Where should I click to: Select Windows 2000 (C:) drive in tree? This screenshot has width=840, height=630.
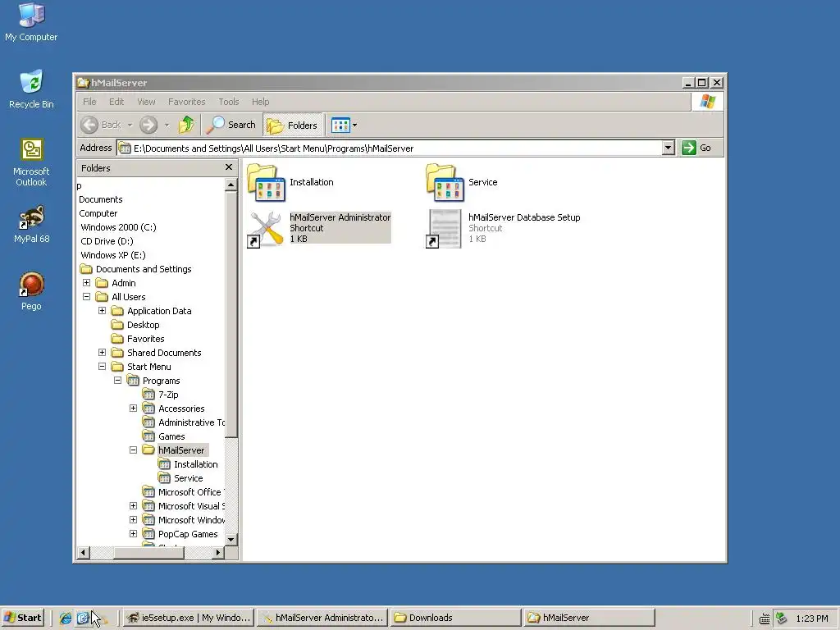[x=118, y=227]
